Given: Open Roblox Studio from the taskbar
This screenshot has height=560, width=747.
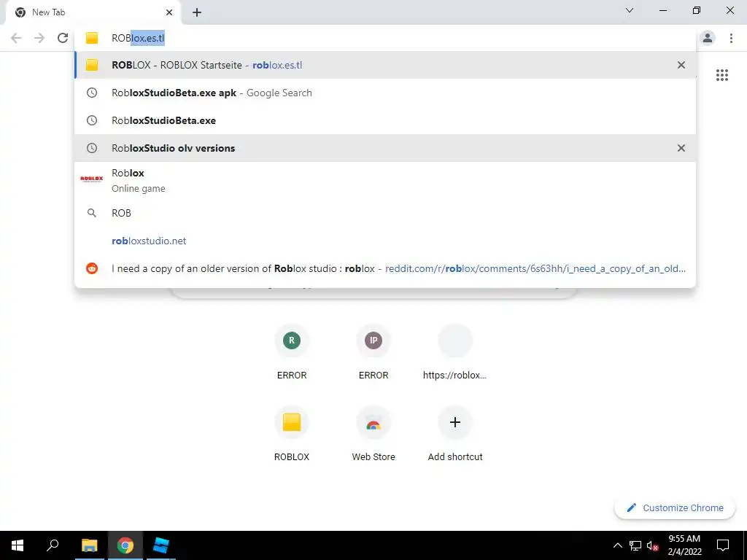Looking at the screenshot, I should tap(161, 545).
